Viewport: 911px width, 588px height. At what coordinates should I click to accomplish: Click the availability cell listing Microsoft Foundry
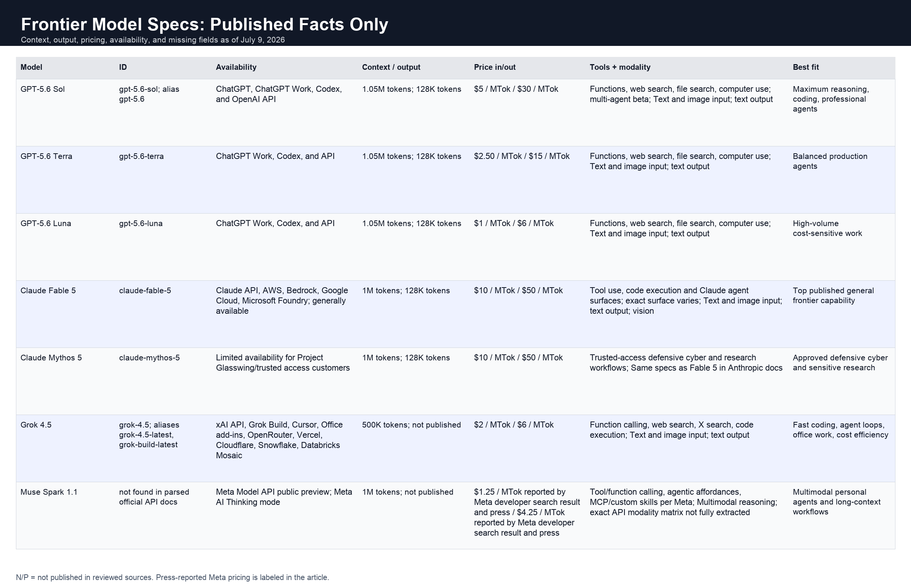click(282, 301)
